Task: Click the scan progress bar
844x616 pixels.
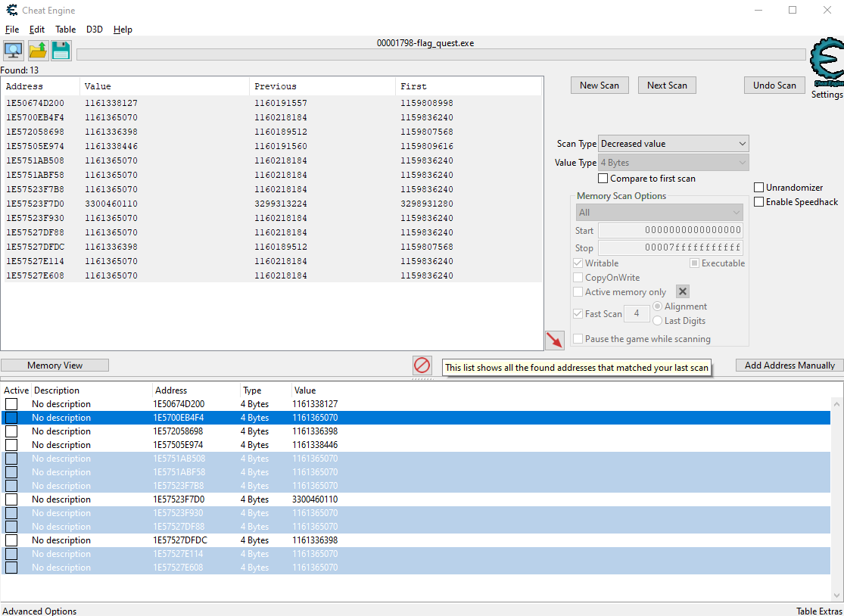Action: (x=441, y=54)
